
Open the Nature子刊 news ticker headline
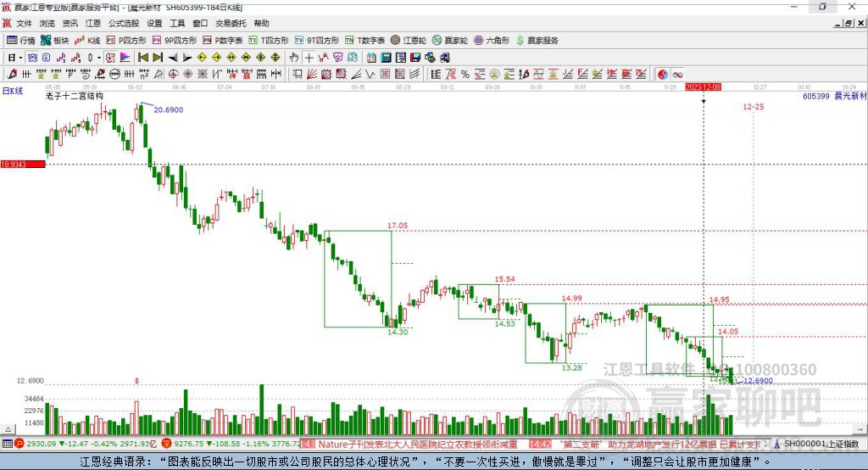click(418, 444)
